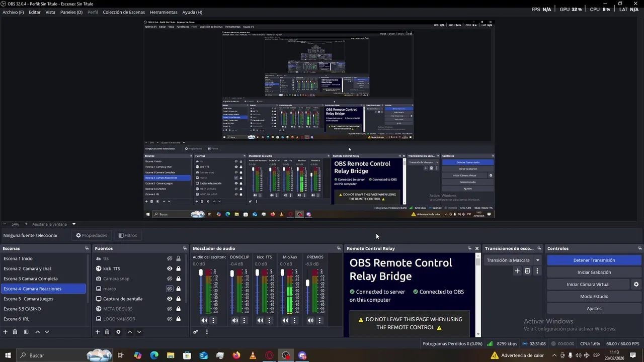Mute the Audio del escritorio channel
Viewport: 644px width, 362px height.
204,320
